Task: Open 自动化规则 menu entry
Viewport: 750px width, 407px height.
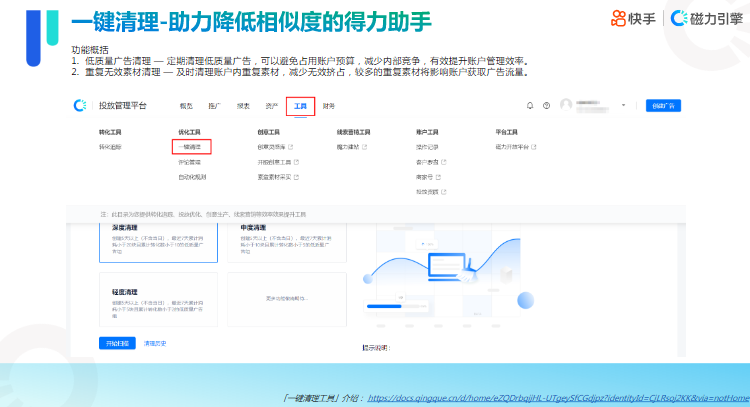Action: [192, 177]
